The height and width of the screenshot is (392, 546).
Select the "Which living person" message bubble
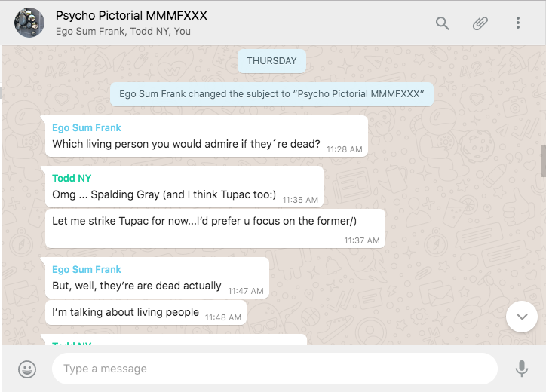[186, 144]
